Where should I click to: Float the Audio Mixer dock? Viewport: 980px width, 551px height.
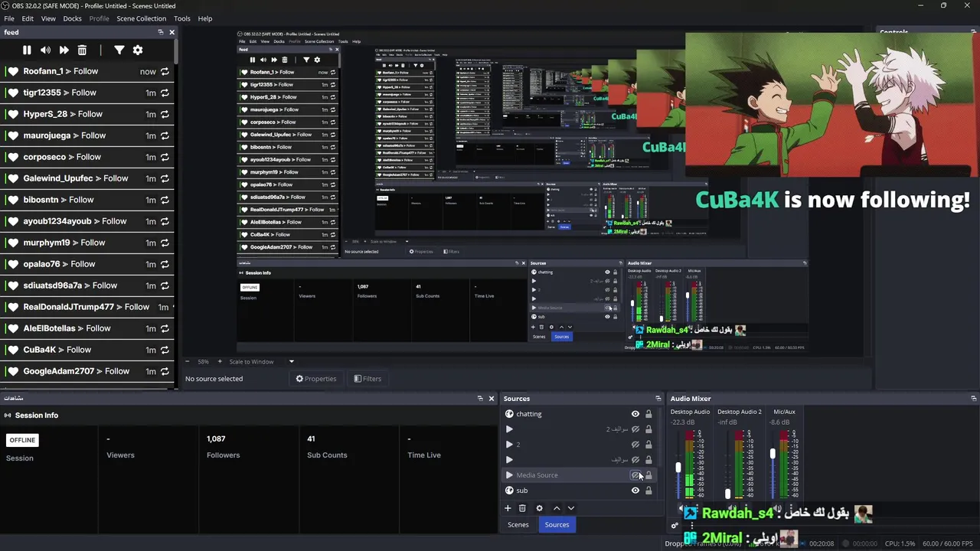[973, 399]
